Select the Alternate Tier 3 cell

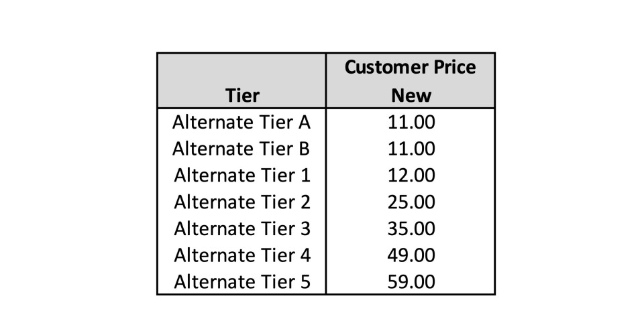click(242, 228)
